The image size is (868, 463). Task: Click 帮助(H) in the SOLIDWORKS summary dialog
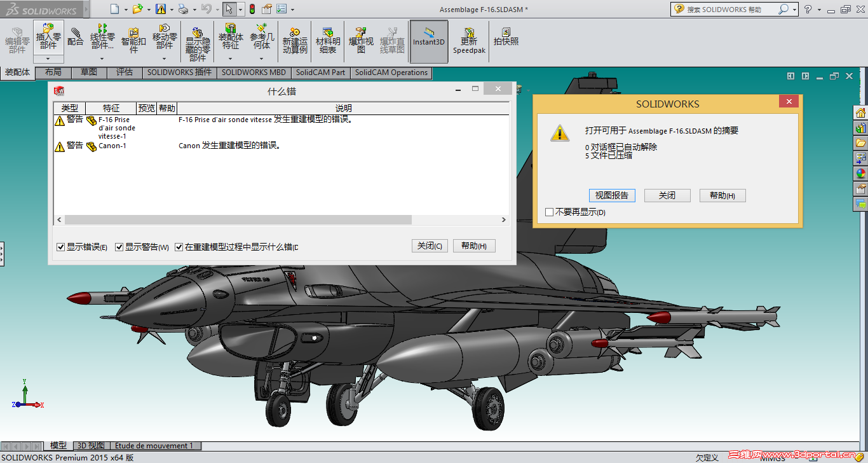pyautogui.click(x=722, y=195)
